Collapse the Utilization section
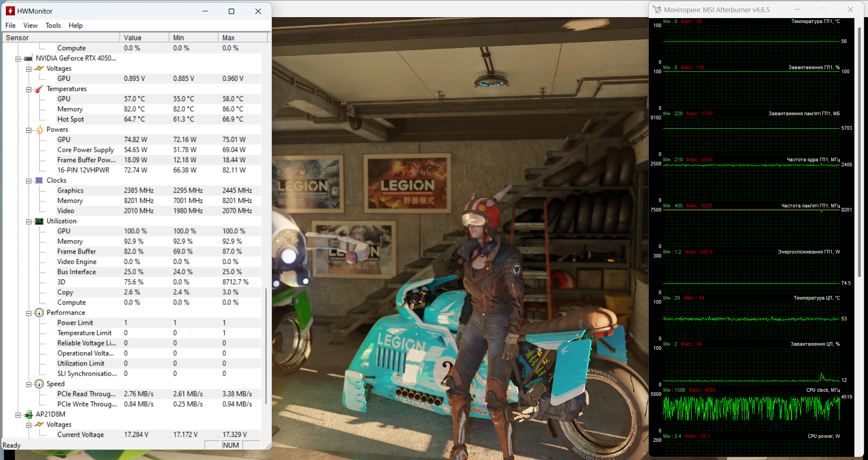Screen dimensions: 868x460 click(29, 221)
